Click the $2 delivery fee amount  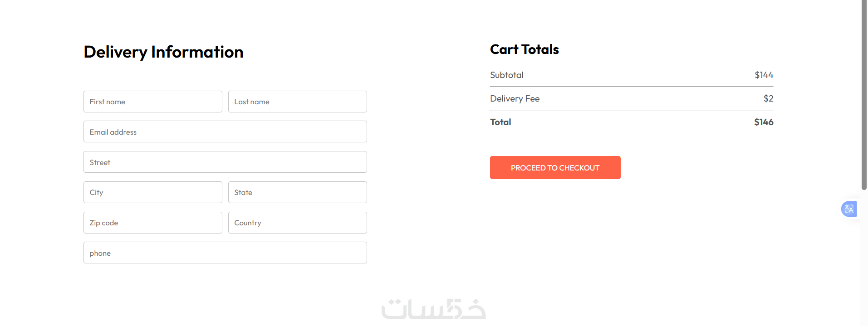pyautogui.click(x=768, y=99)
